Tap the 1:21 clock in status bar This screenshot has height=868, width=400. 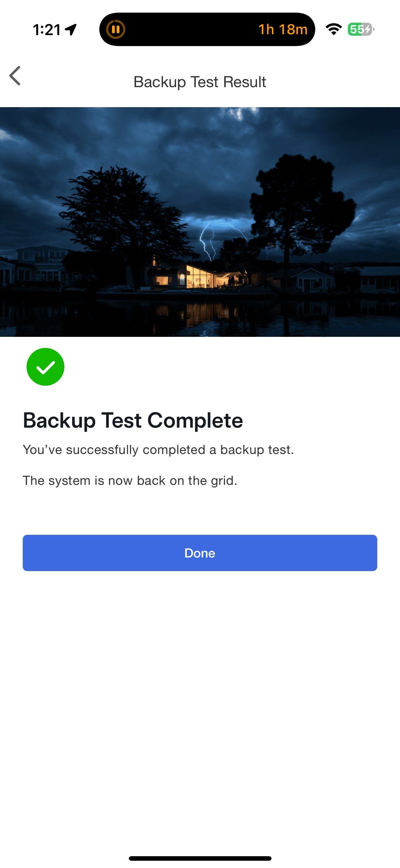[47, 30]
